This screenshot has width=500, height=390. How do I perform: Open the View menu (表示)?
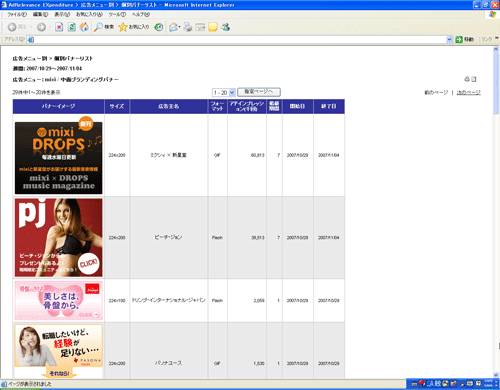pos(62,14)
